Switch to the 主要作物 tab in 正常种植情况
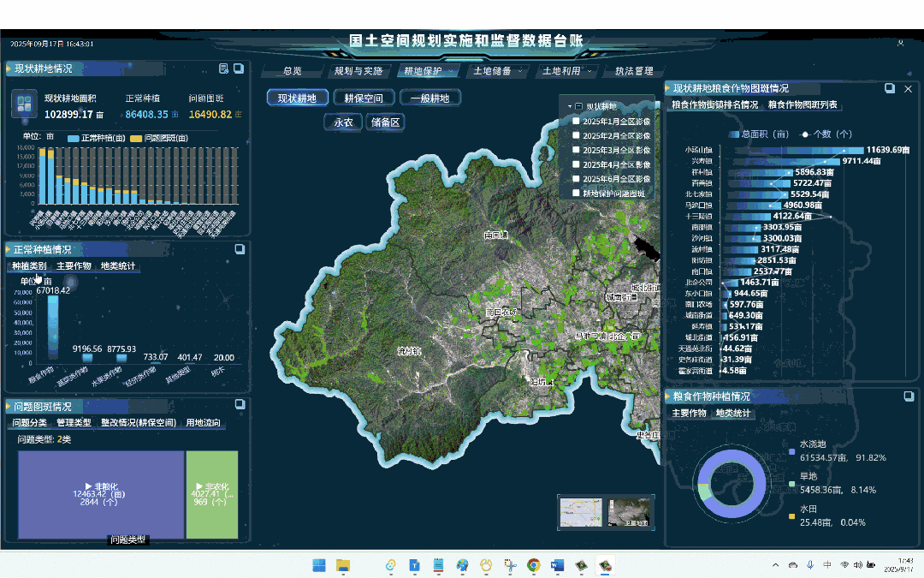The height and width of the screenshot is (578, 924). pyautogui.click(x=74, y=266)
